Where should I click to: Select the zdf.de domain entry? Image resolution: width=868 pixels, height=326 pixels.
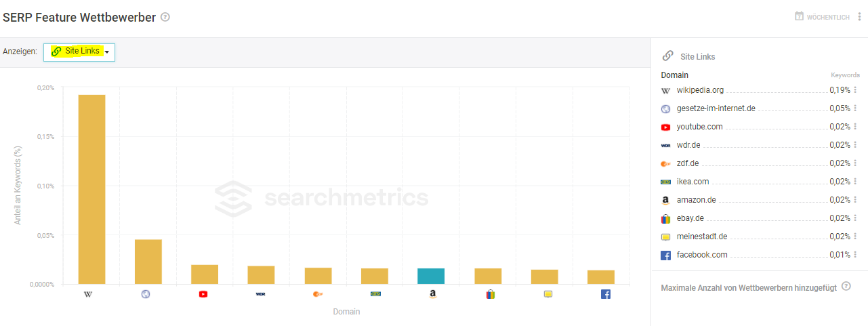click(688, 163)
